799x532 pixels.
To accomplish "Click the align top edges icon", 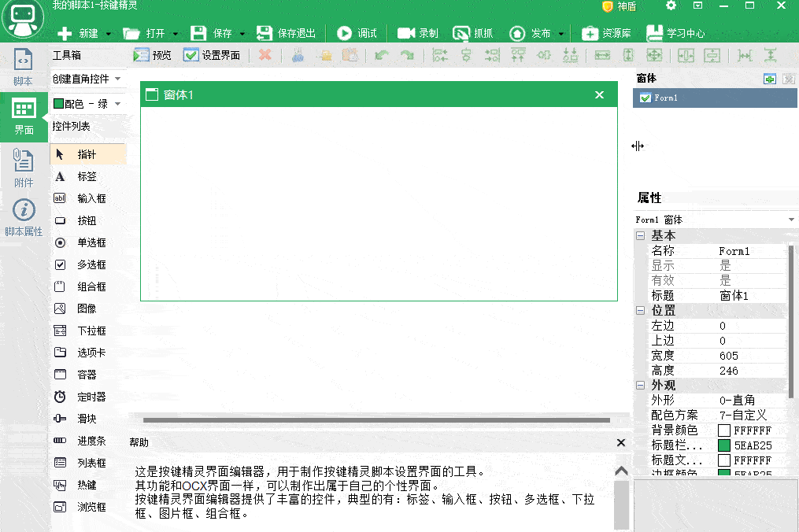I will coord(518,55).
